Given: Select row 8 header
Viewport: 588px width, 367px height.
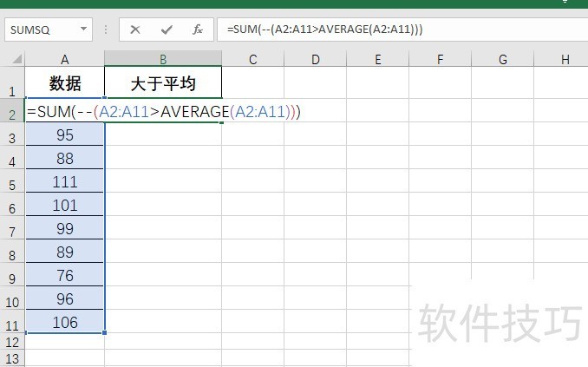Looking at the screenshot, I should [12, 252].
